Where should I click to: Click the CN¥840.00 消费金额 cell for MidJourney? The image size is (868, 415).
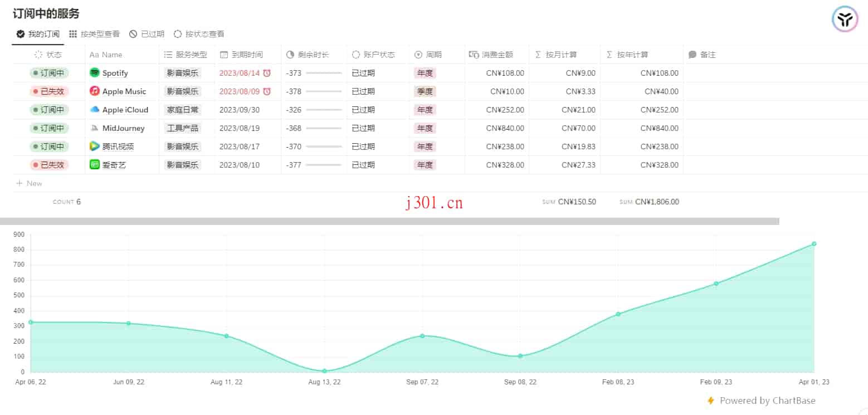tap(505, 128)
